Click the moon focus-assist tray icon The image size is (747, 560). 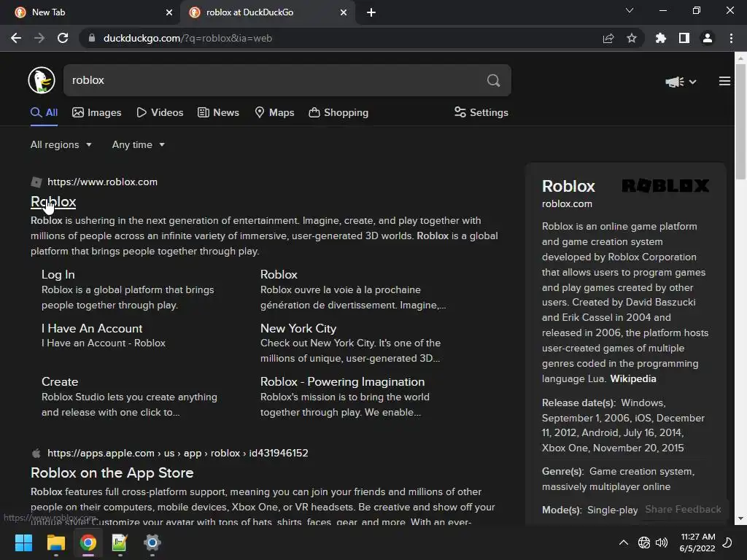tap(727, 542)
